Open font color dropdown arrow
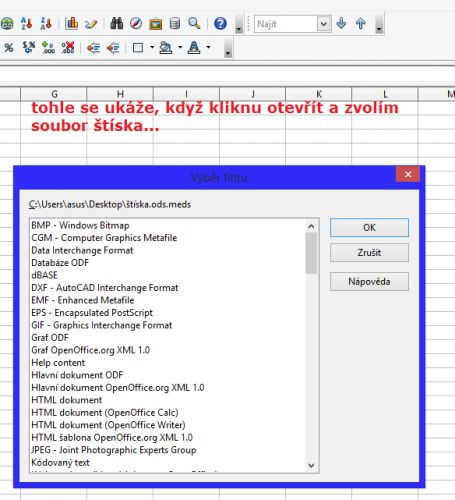 (208, 47)
